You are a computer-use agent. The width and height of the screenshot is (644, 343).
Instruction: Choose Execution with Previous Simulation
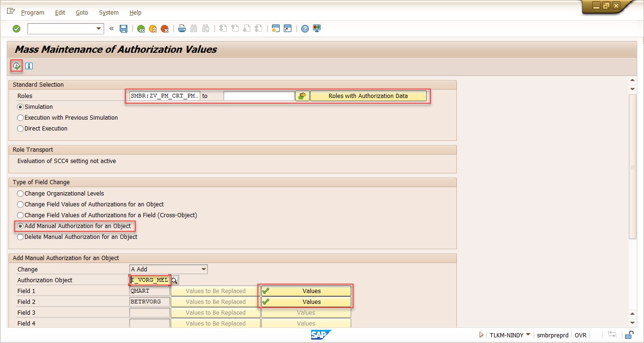tap(20, 118)
